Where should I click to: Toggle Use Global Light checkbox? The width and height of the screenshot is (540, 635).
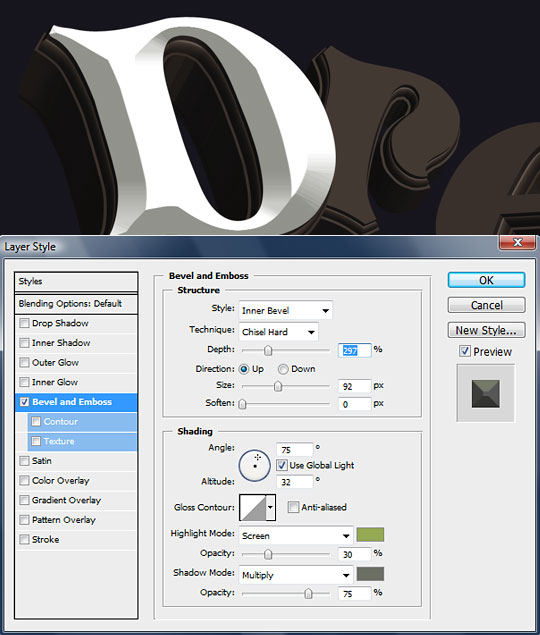(x=282, y=465)
